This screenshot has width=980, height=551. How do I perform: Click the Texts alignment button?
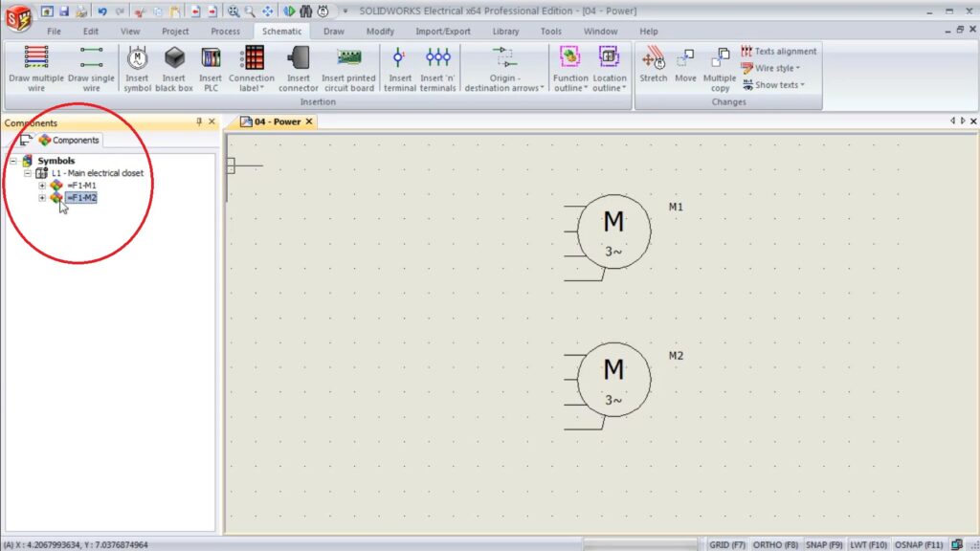point(779,52)
